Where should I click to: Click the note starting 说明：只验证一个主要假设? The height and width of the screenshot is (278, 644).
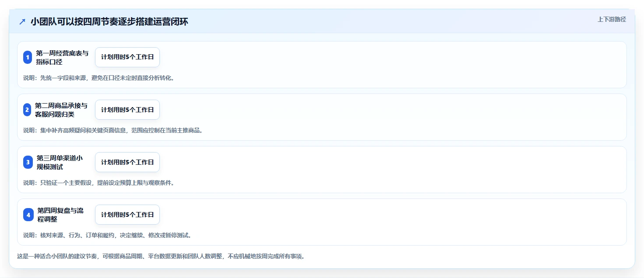(x=99, y=183)
